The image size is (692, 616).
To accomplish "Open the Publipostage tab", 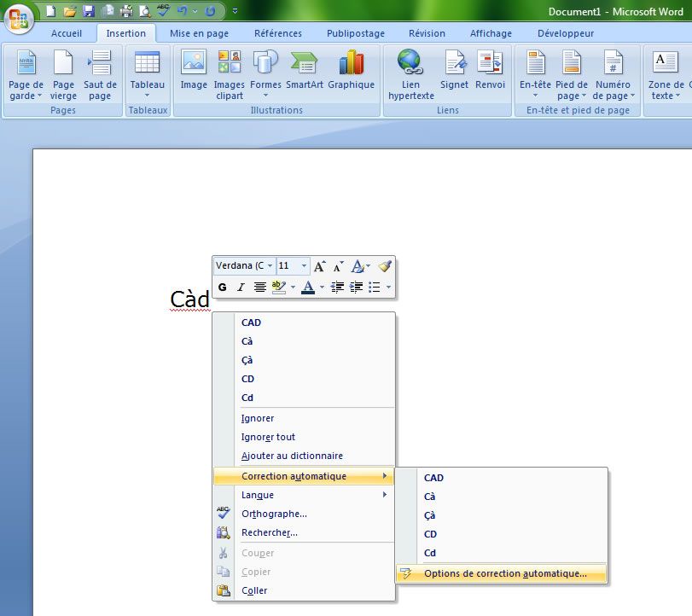I will (x=356, y=33).
